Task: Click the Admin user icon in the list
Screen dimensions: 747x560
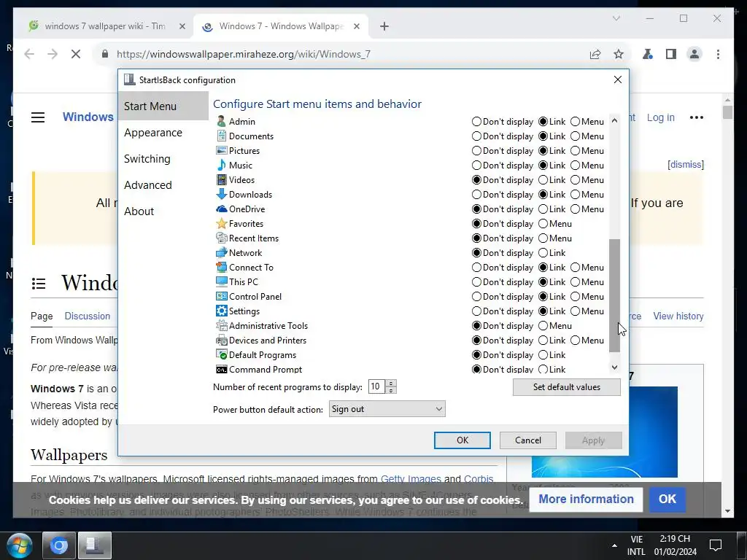Action: tap(221, 122)
